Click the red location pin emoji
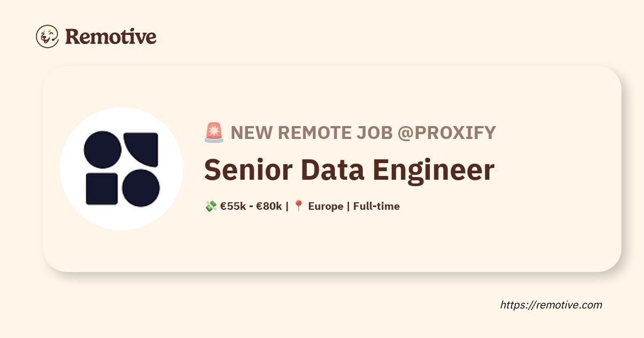 pyautogui.click(x=299, y=206)
